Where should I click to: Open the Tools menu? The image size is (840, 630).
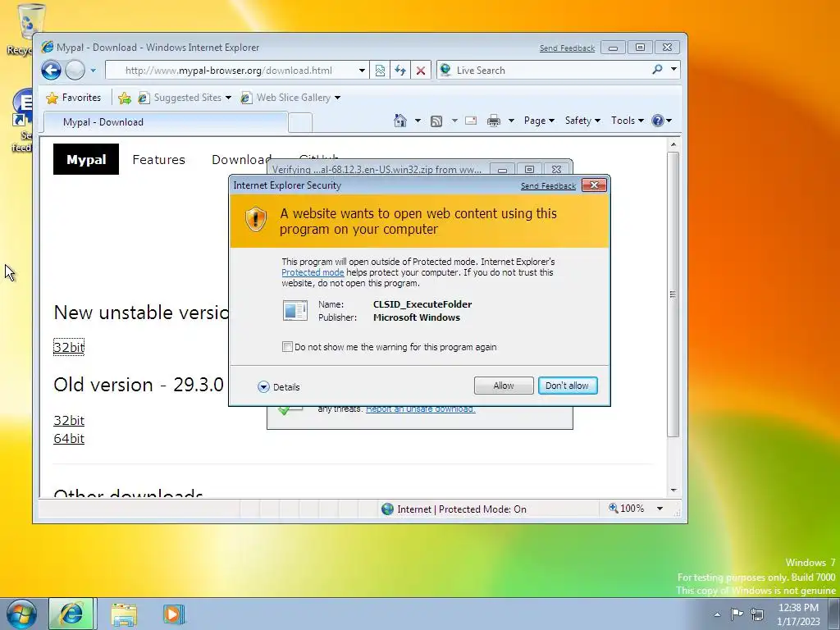point(628,121)
